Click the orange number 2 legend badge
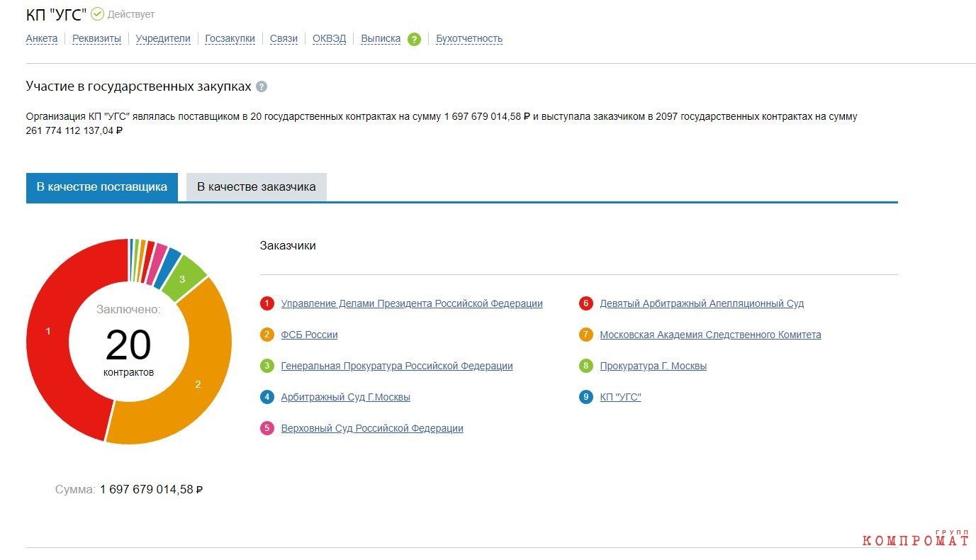Screen dimensions: 976x560 [267, 335]
